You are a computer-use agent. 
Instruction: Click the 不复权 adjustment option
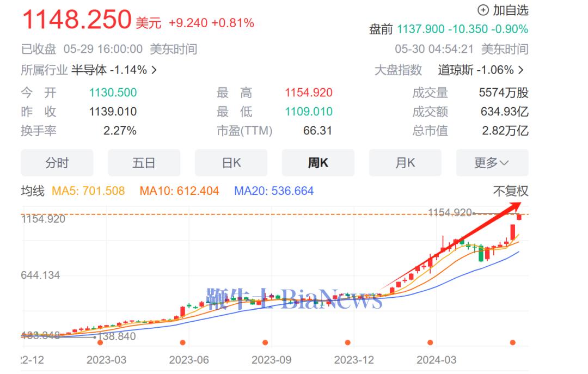[510, 191]
